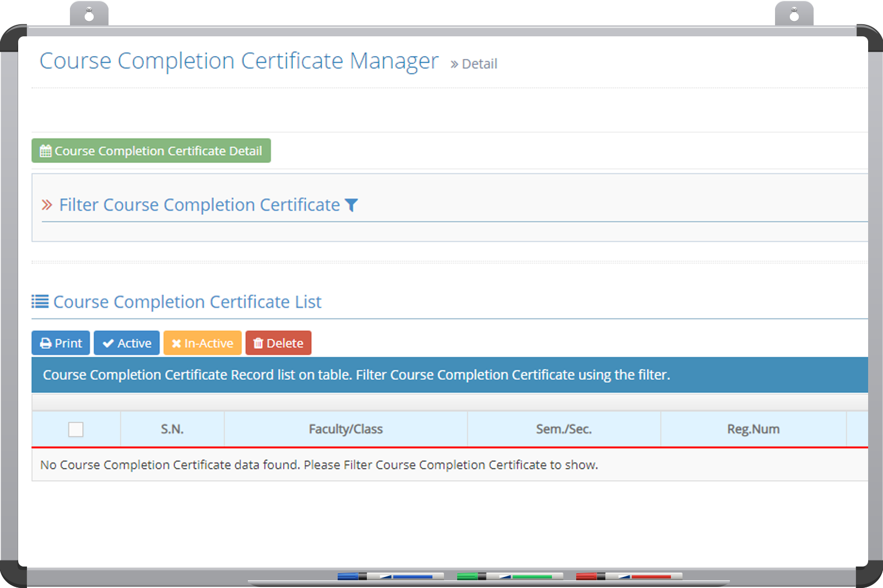
Task: Click the red double-chevron filter icon
Action: (x=47, y=205)
